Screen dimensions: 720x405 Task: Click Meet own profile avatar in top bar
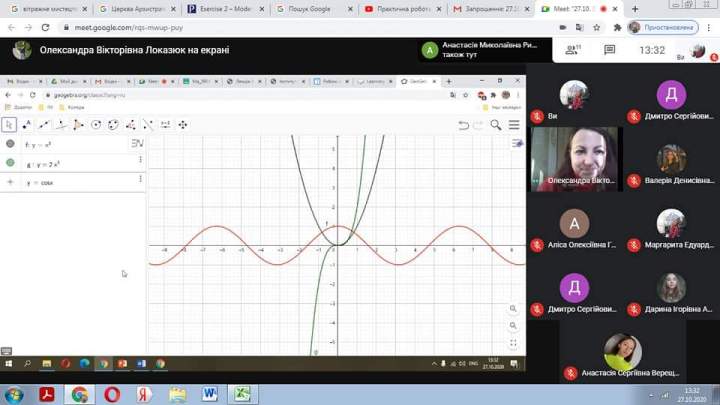click(x=698, y=51)
